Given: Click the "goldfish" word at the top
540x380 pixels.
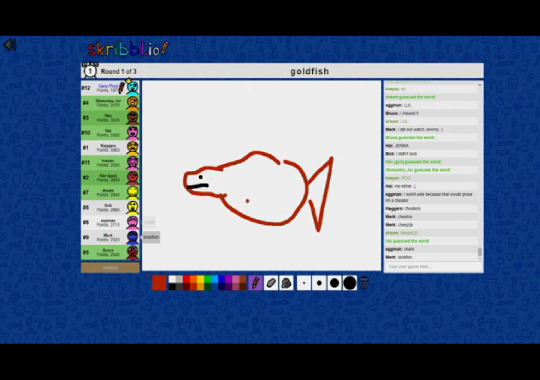Looking at the screenshot, I should pyautogui.click(x=310, y=71).
